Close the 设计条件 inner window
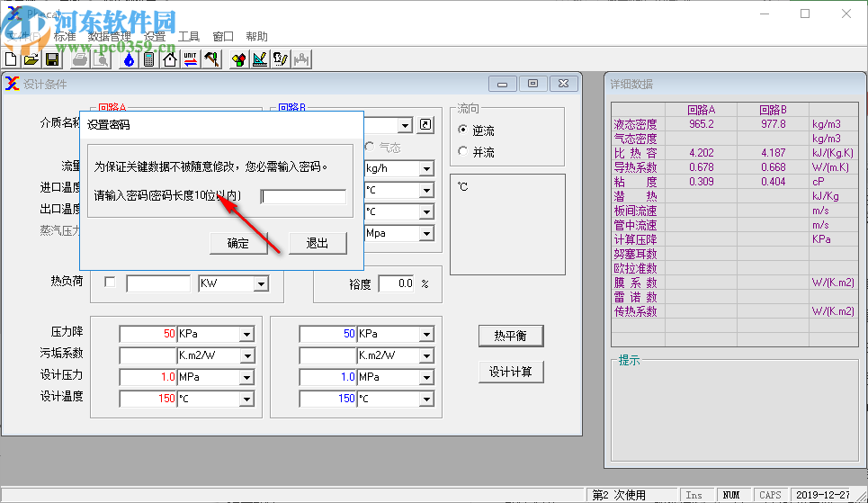The width and height of the screenshot is (868, 503). (x=564, y=84)
